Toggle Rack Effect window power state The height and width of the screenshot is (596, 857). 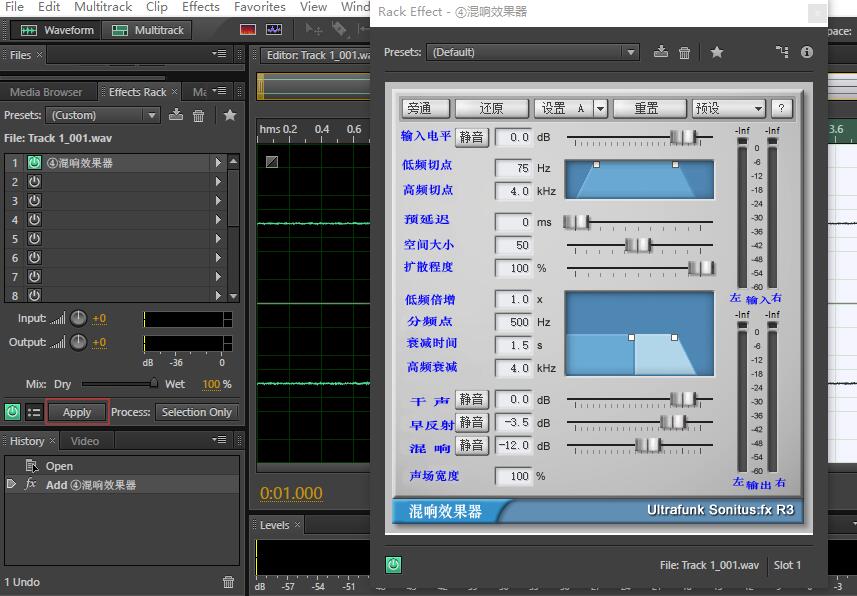click(393, 564)
